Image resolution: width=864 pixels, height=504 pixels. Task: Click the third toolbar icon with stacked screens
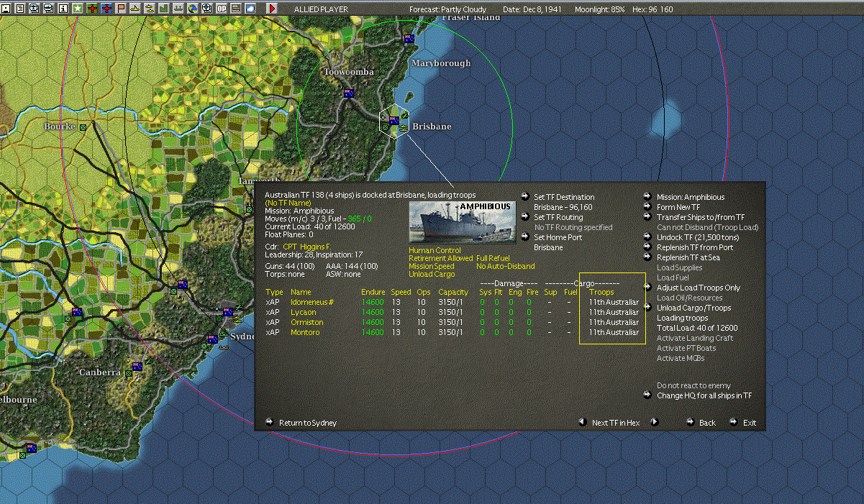(x=34, y=9)
